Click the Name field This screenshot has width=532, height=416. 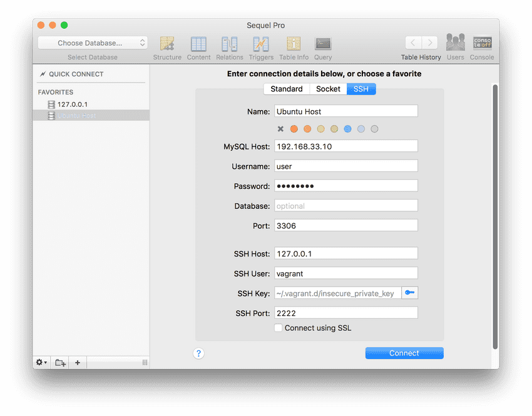(346, 111)
